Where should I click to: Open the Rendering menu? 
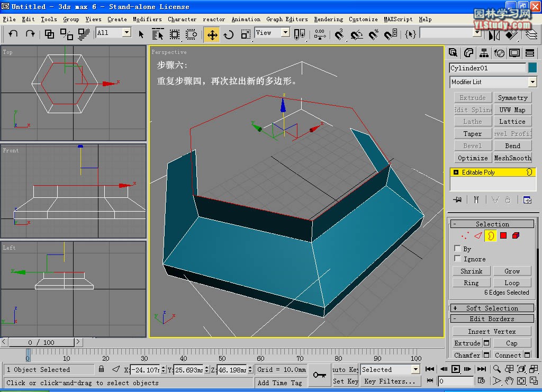click(328, 20)
